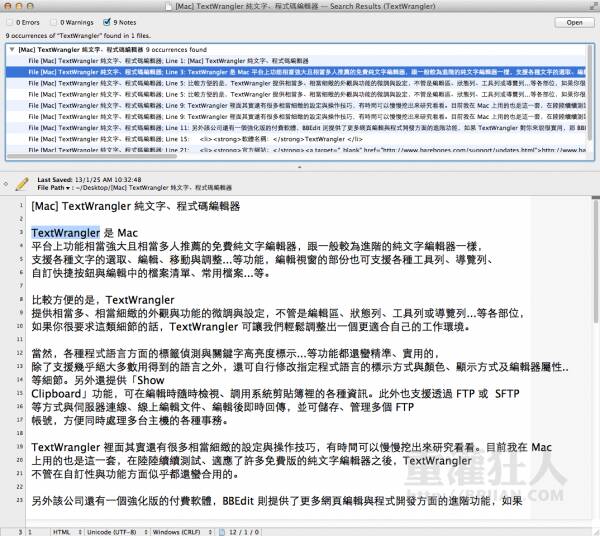The width and height of the screenshot is (600, 536).
Task: Click the editor's vertical scrollbar
Action: (x=595, y=262)
